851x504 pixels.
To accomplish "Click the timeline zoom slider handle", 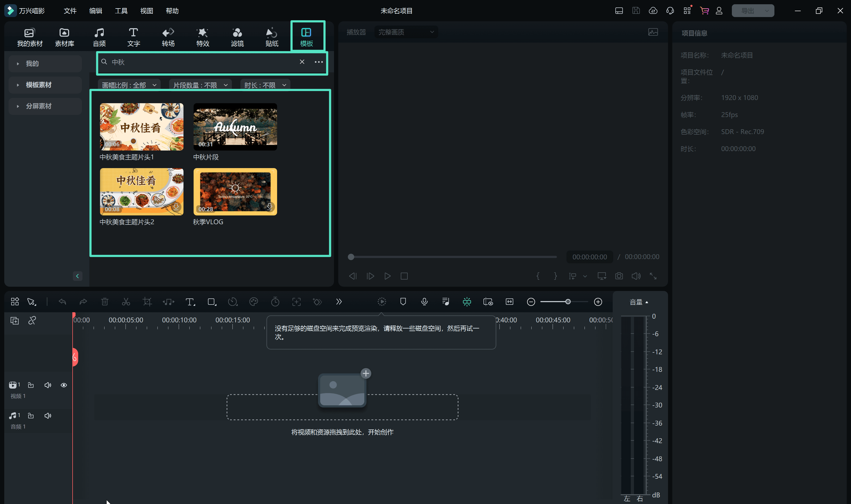I will [x=568, y=302].
